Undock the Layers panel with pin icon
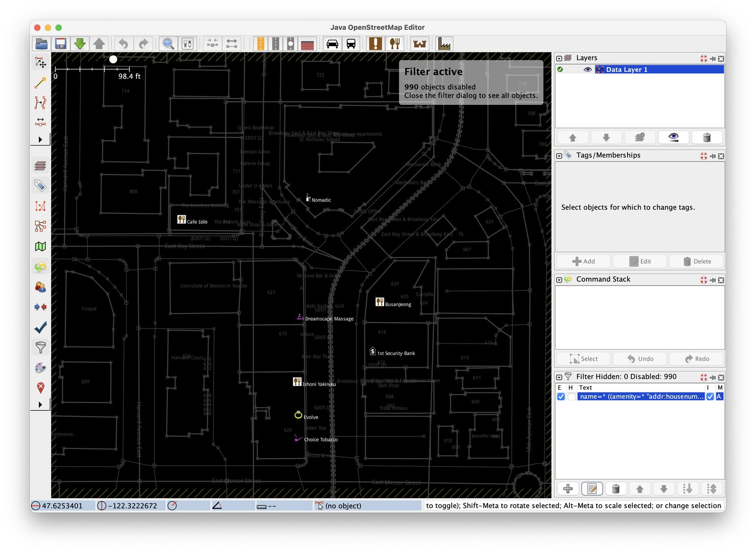756x552 pixels. 713,59
